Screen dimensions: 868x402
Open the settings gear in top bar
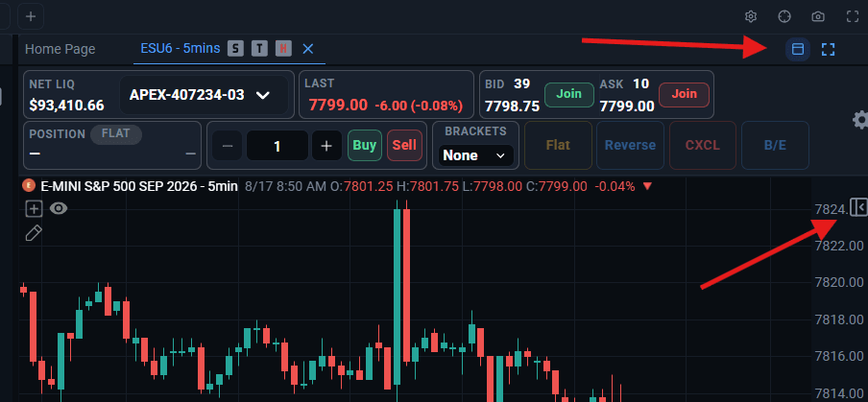tap(751, 16)
